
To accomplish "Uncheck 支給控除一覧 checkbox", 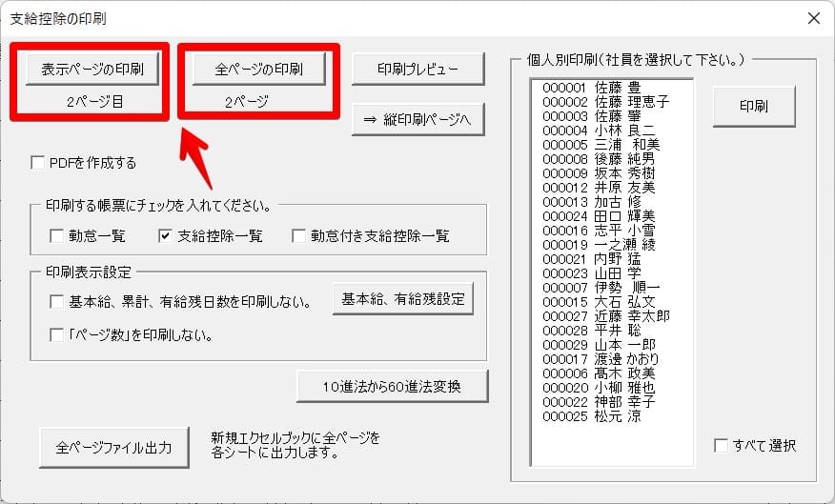I will click(165, 235).
